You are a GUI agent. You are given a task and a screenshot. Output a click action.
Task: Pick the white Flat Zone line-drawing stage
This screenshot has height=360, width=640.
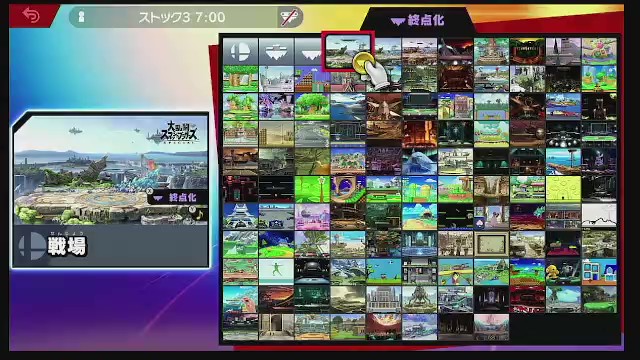pos(599,216)
